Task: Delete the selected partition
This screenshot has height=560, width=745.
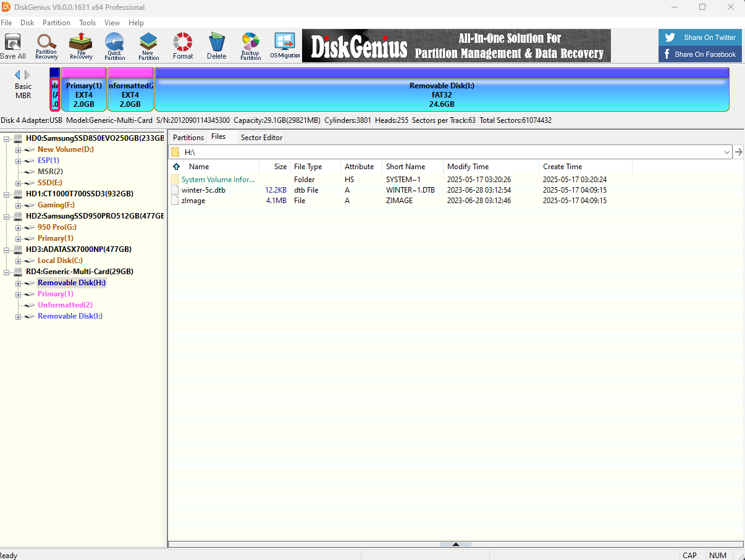Action: pos(217,45)
